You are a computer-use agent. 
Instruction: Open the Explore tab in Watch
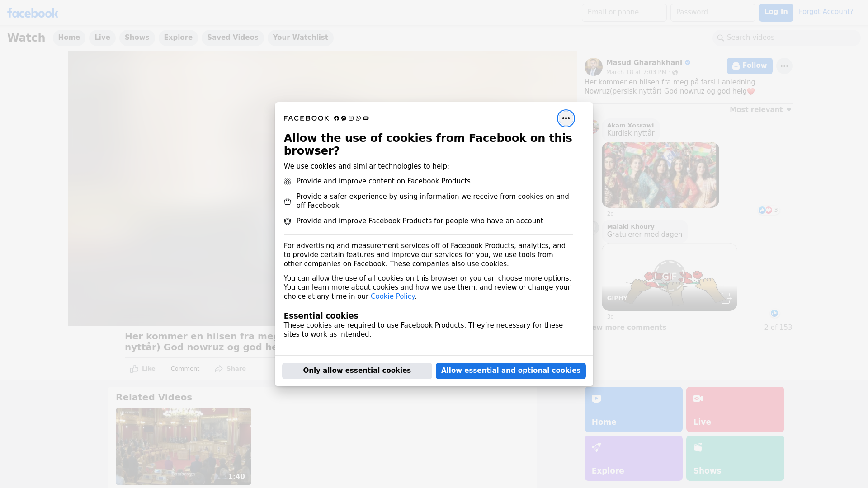(178, 38)
